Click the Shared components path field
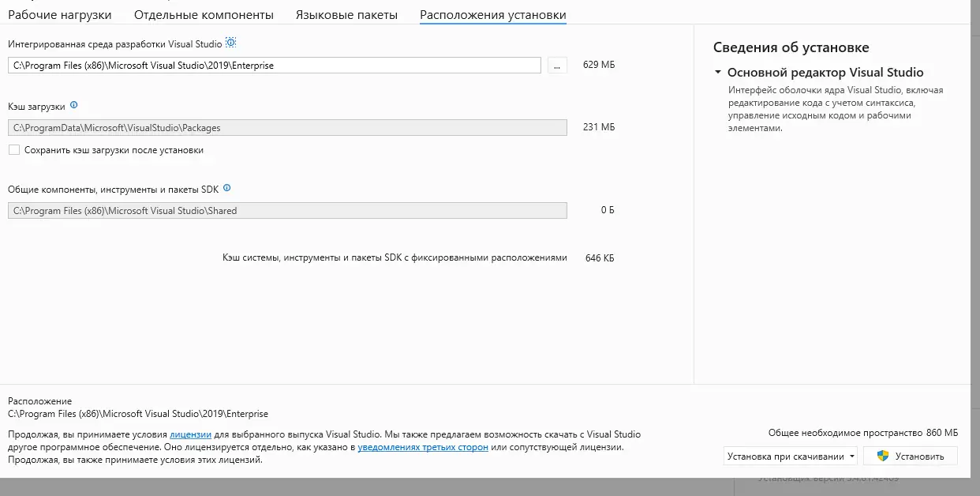Screen dimensions: 980x496 click(288, 210)
